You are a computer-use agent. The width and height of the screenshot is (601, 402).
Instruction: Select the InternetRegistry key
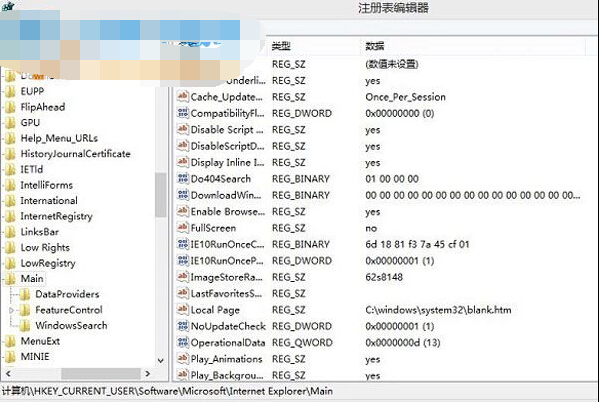[56, 217]
